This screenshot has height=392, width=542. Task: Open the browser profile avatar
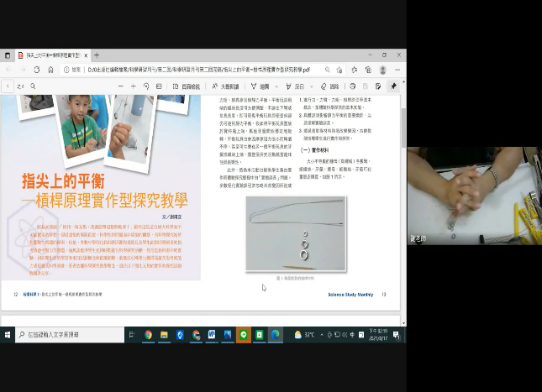[x=382, y=70]
